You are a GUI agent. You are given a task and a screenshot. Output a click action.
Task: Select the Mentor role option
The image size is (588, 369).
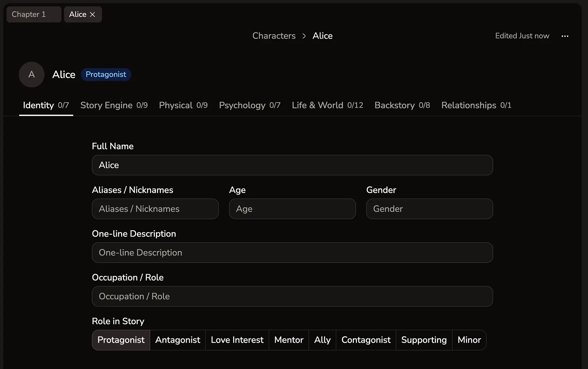289,340
